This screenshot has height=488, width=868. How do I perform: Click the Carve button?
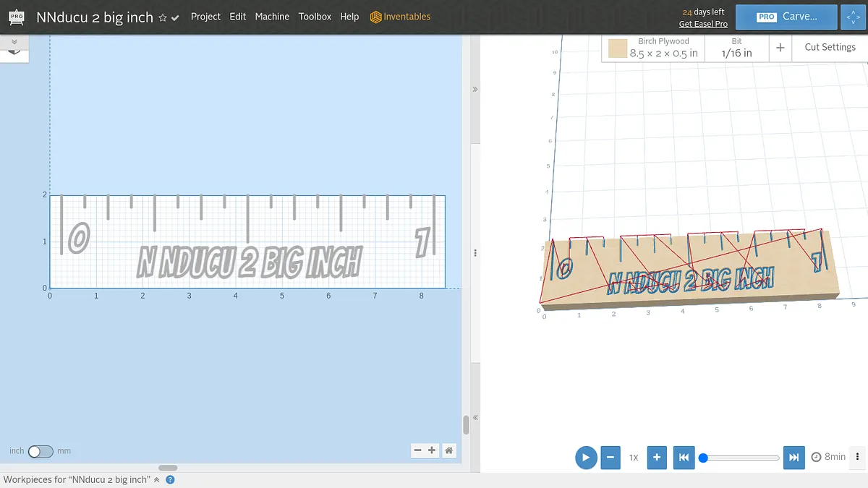click(x=786, y=17)
